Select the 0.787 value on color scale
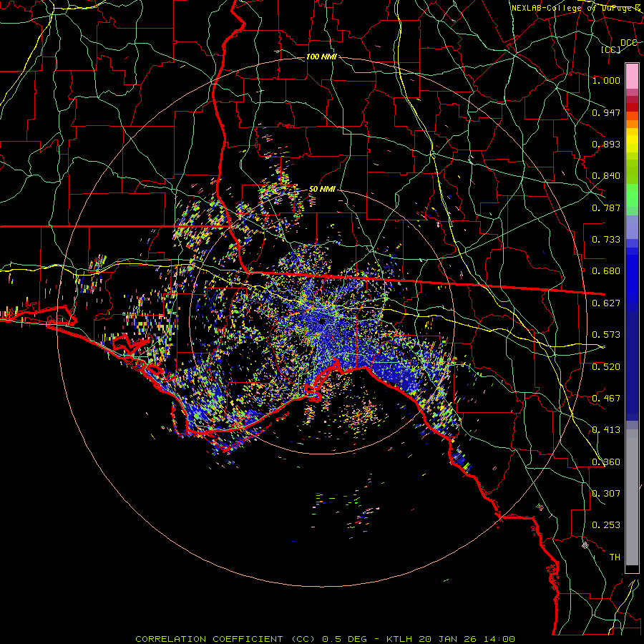644x644 pixels. (x=606, y=208)
